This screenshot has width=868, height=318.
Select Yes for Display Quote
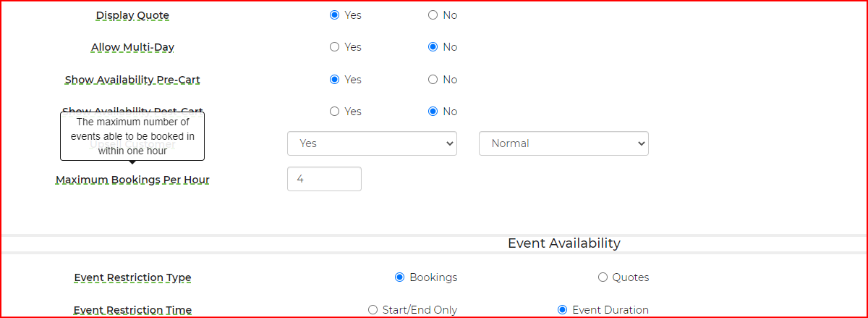[x=334, y=15]
